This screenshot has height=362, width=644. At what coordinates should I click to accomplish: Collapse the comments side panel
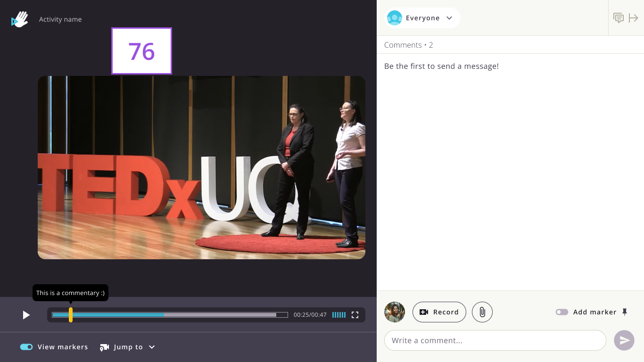click(x=634, y=18)
